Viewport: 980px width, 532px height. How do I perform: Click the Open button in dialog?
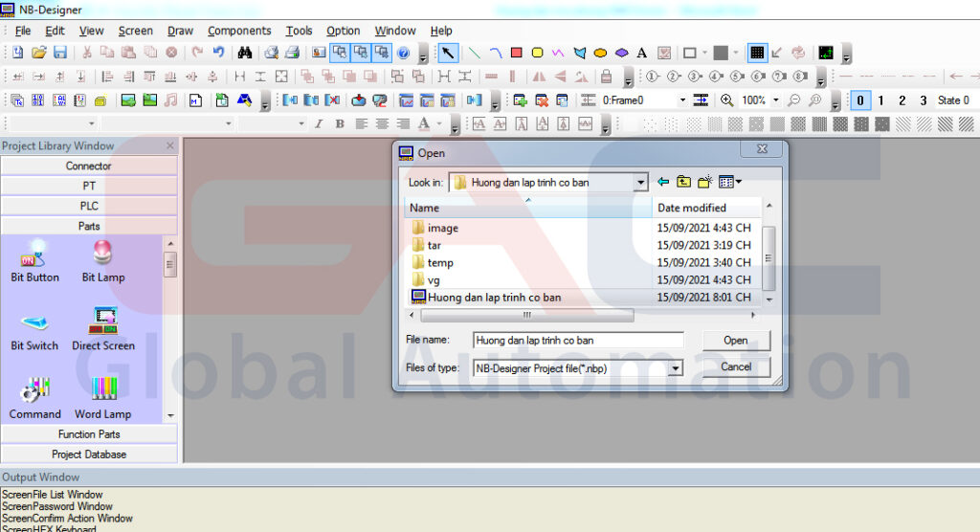(x=735, y=340)
